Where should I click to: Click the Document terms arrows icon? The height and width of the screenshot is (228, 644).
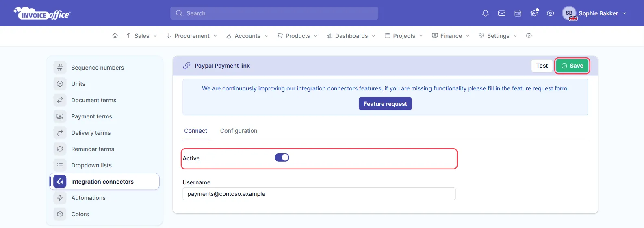[60, 100]
